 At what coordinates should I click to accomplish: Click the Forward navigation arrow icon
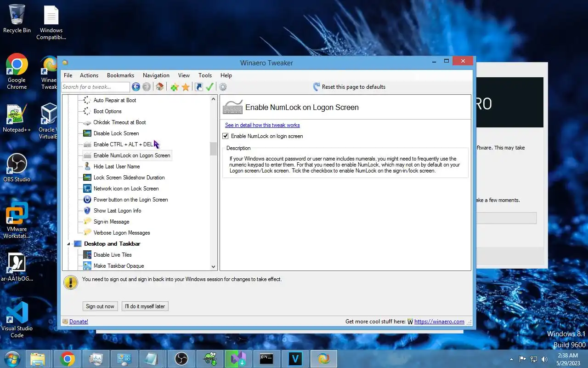click(x=147, y=87)
